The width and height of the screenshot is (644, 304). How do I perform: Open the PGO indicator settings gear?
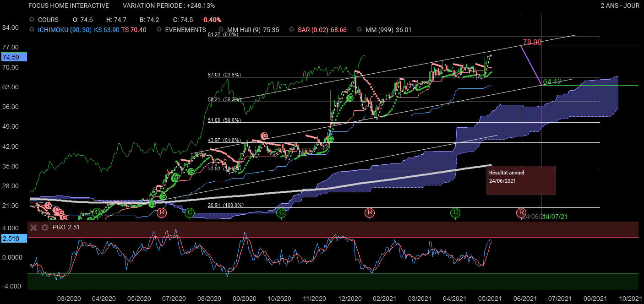[x=44, y=227]
